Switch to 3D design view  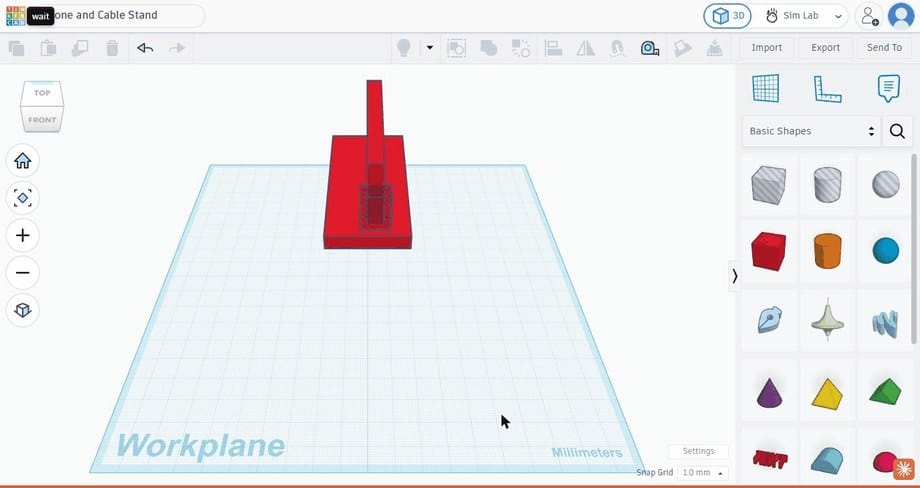(x=728, y=16)
